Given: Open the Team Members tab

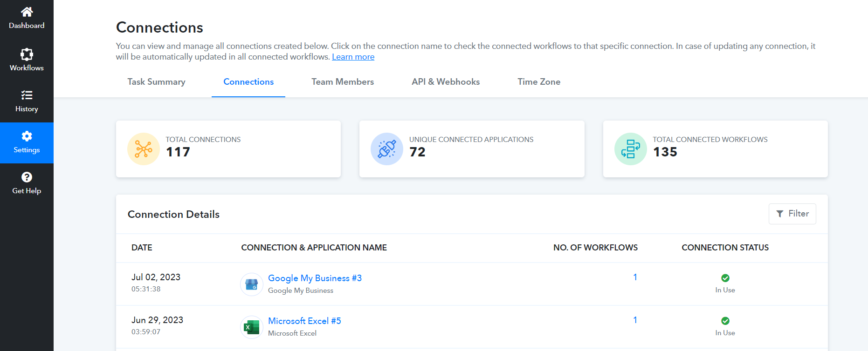Looking at the screenshot, I should pos(343,82).
